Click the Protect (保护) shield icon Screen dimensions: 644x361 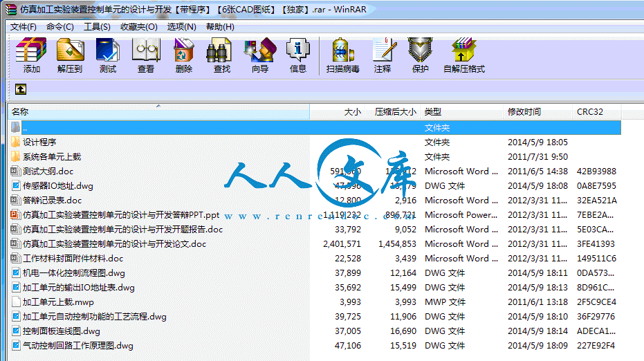pos(420,50)
